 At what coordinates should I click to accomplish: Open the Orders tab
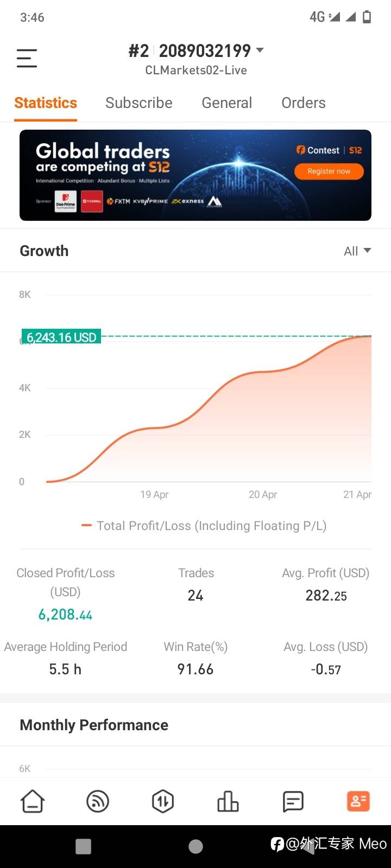[x=304, y=103]
